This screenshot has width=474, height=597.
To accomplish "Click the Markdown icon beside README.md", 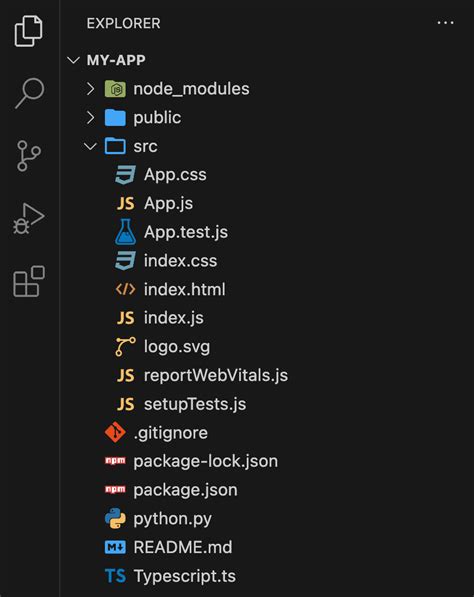I will (115, 548).
